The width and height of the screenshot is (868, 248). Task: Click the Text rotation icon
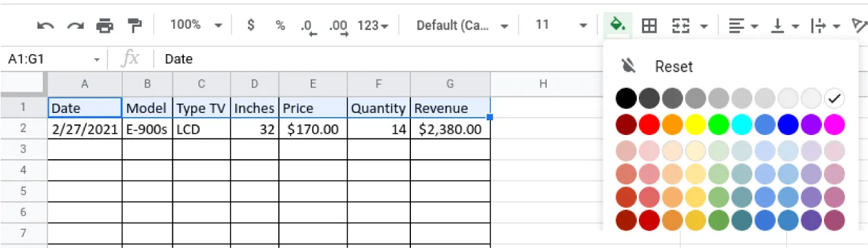point(859,26)
